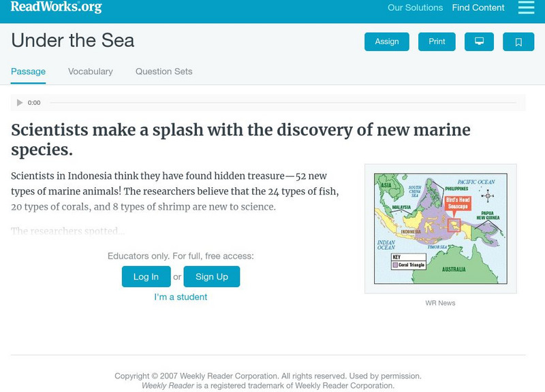
Task: Open the hamburger menu icon
Action: (x=526, y=7)
